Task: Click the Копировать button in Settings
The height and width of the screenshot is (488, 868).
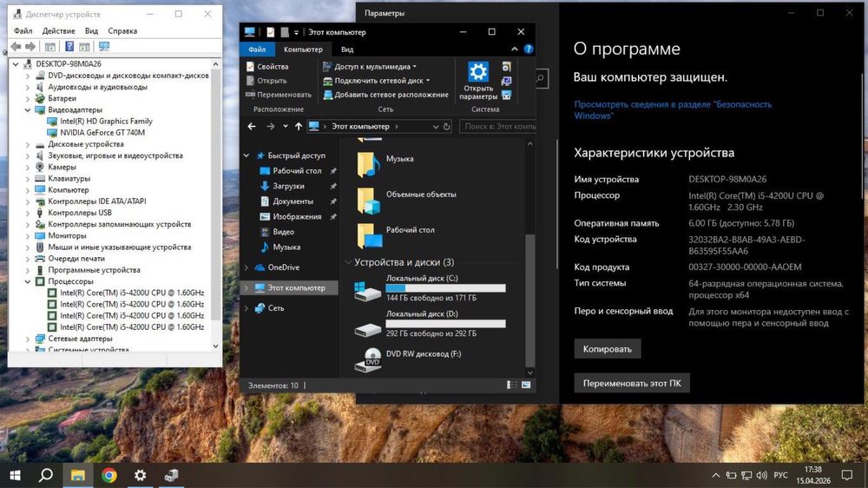Action: [608, 349]
